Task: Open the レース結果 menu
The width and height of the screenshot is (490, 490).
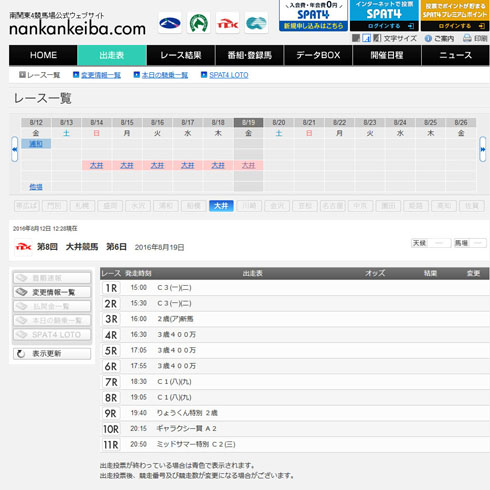Action: [181, 55]
